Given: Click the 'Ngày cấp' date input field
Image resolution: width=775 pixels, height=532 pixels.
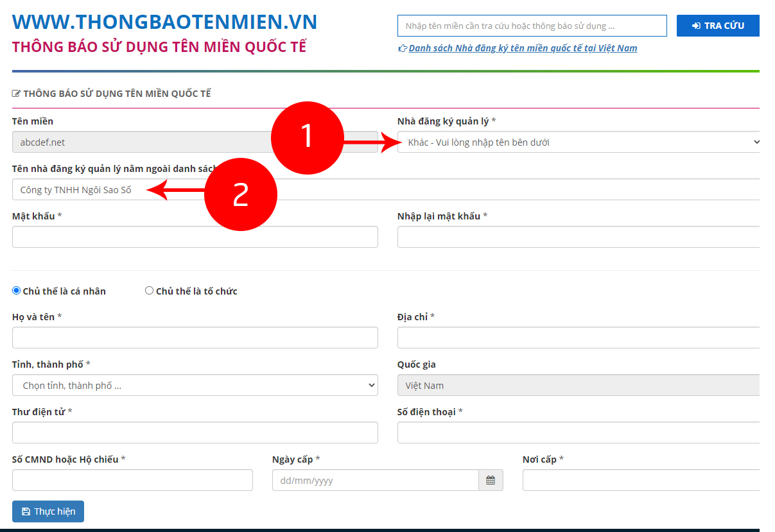Looking at the screenshot, I should [x=375, y=480].
